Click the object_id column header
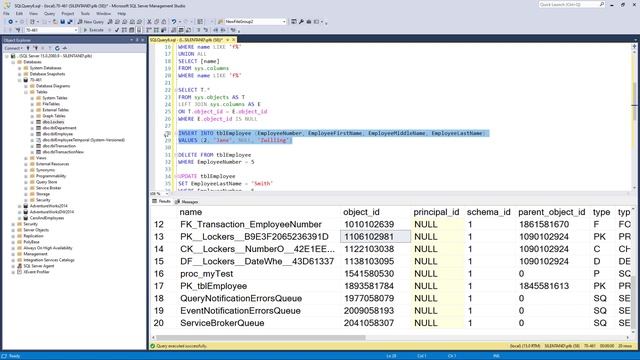The image size is (640, 360). coord(361,212)
